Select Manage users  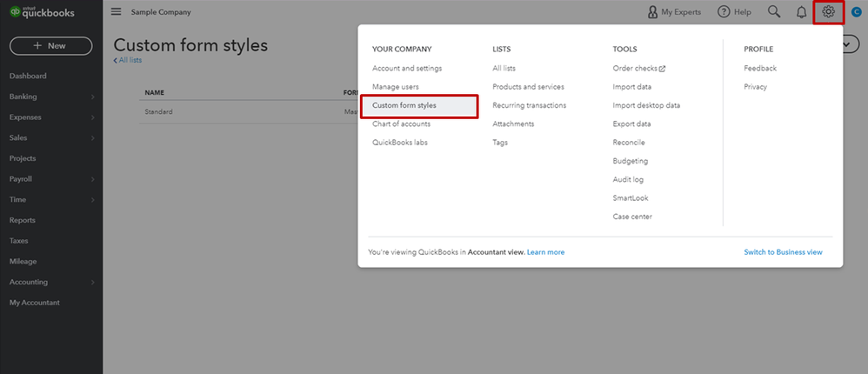pos(395,87)
